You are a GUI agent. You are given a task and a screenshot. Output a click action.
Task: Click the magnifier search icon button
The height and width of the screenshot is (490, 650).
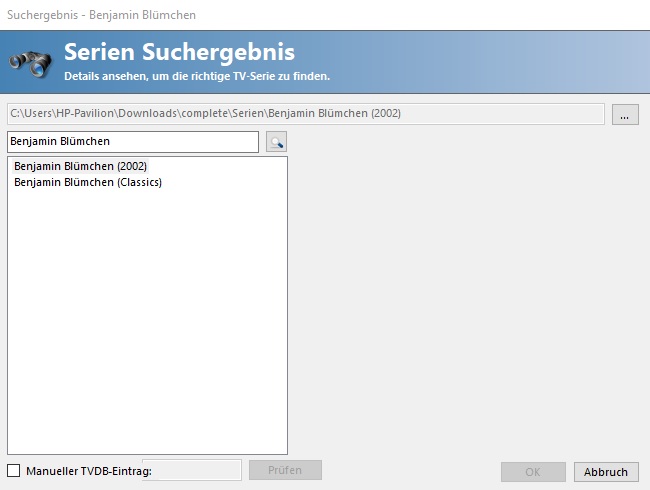coord(276,142)
